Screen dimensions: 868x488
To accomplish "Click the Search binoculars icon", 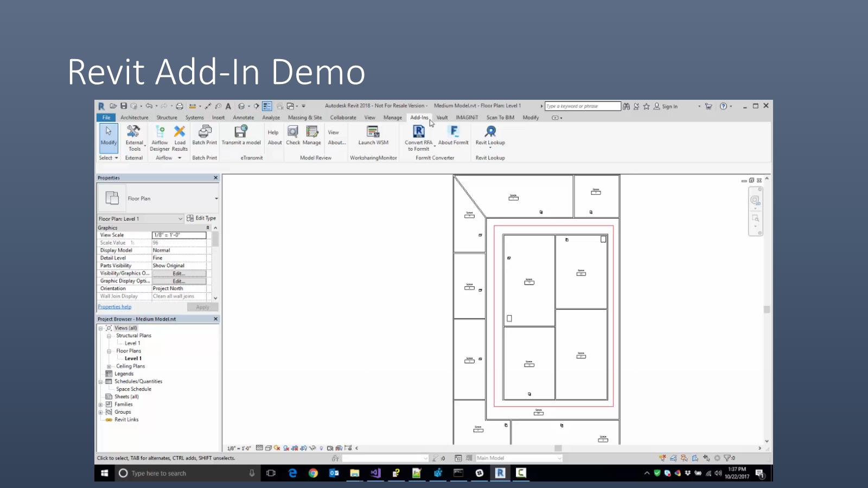I will [x=627, y=106].
